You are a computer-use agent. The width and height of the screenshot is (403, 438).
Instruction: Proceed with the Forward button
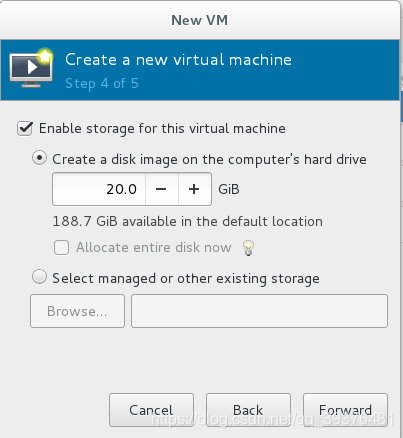coord(345,410)
